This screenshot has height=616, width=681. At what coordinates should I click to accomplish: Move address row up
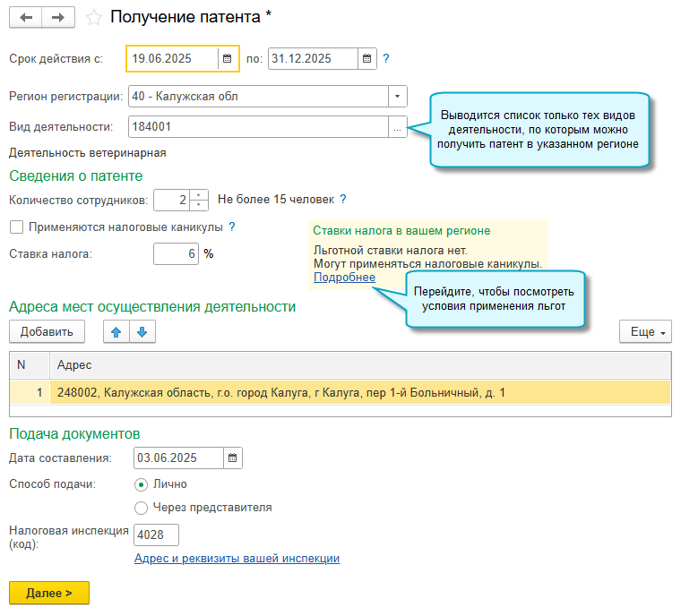coord(116,332)
